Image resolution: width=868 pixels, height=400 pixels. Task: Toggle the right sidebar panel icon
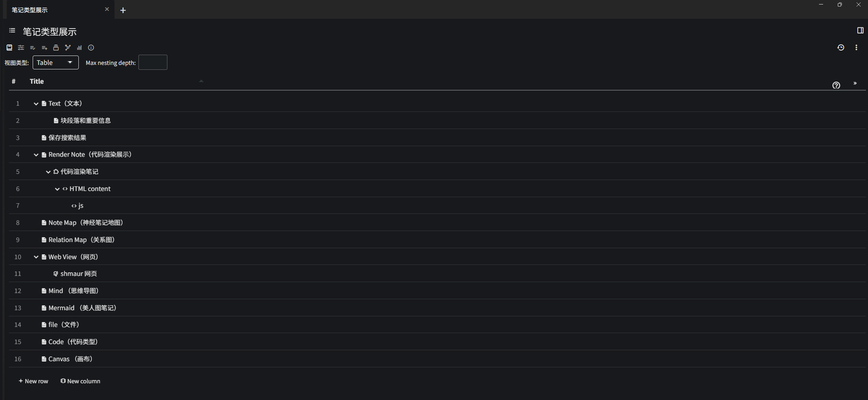[860, 31]
